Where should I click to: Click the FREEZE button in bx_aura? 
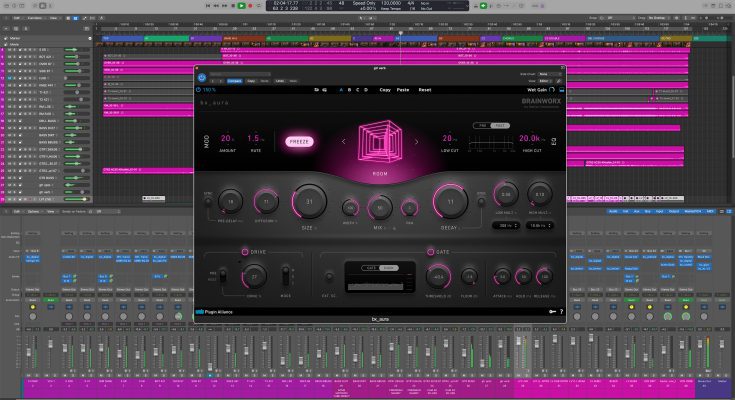tap(299, 142)
